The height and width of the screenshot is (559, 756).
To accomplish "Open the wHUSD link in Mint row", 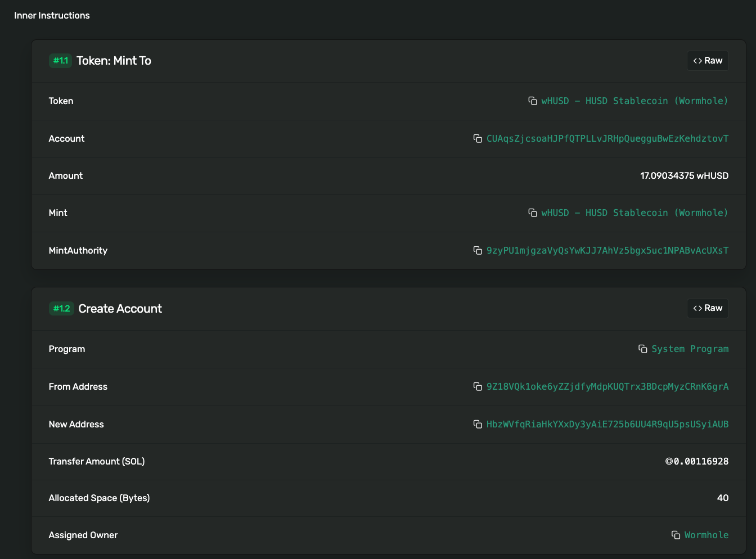I will [x=634, y=213].
